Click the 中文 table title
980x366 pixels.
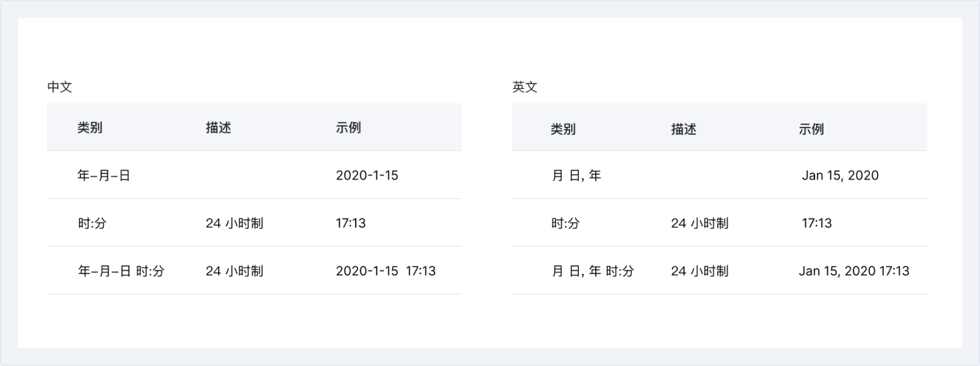pyautogui.click(x=60, y=87)
